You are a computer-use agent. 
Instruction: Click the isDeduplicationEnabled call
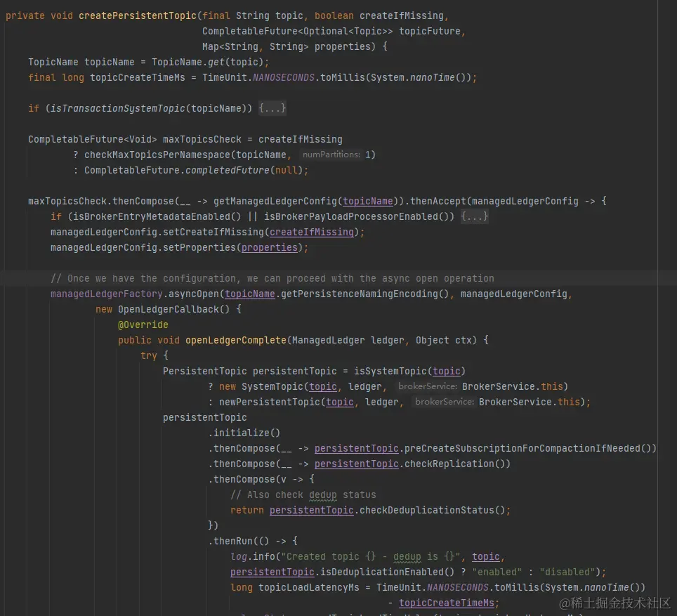(x=381, y=572)
